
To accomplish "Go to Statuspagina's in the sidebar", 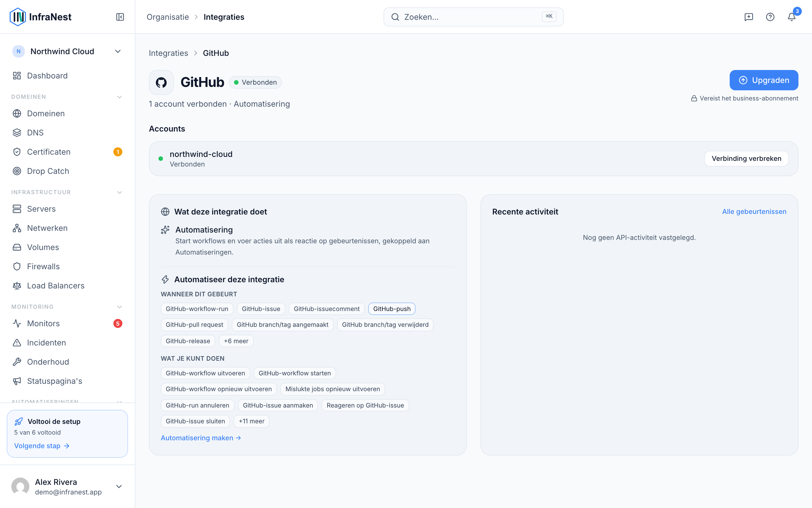I will pyautogui.click(x=67, y=381).
